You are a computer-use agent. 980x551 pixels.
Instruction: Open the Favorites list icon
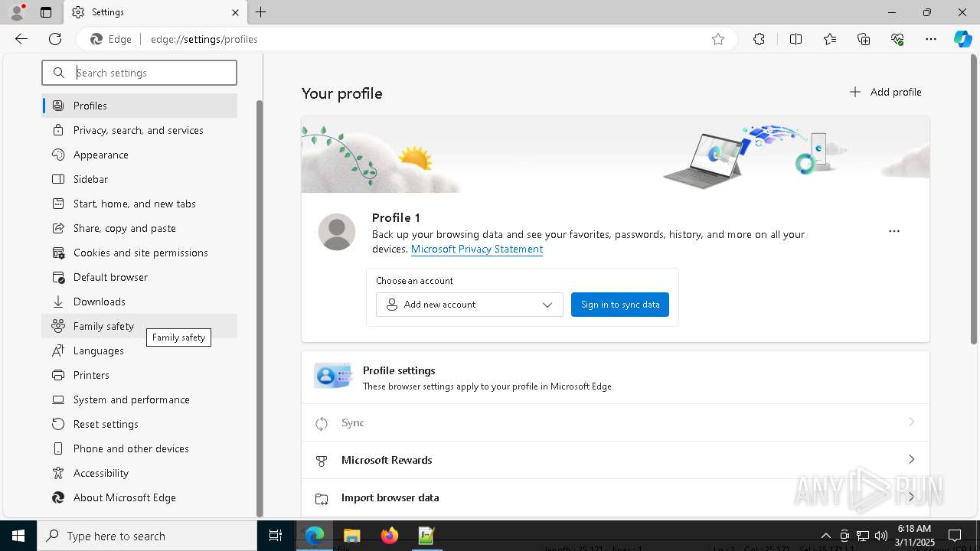pyautogui.click(x=830, y=39)
